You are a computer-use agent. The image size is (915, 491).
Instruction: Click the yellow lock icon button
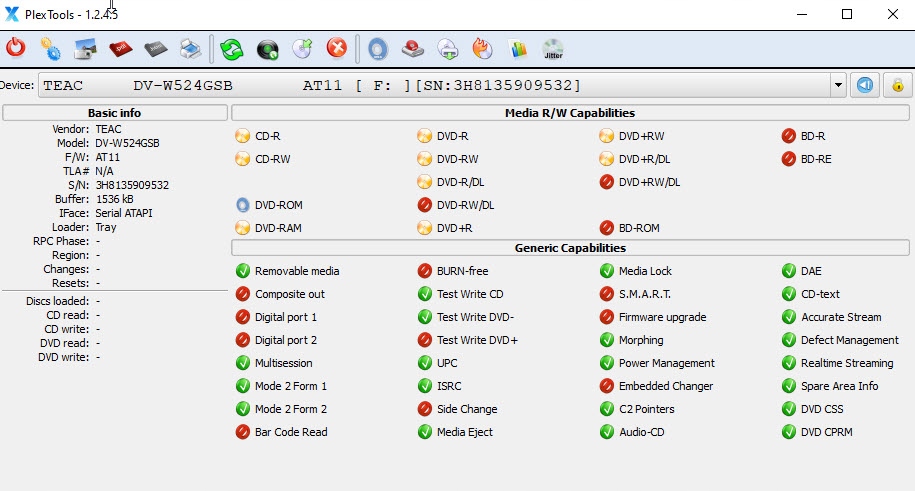click(x=897, y=85)
